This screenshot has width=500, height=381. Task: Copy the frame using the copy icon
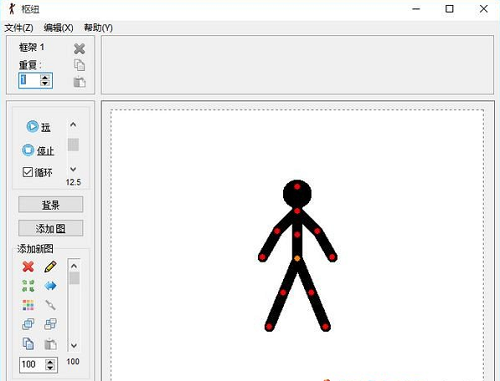79,65
